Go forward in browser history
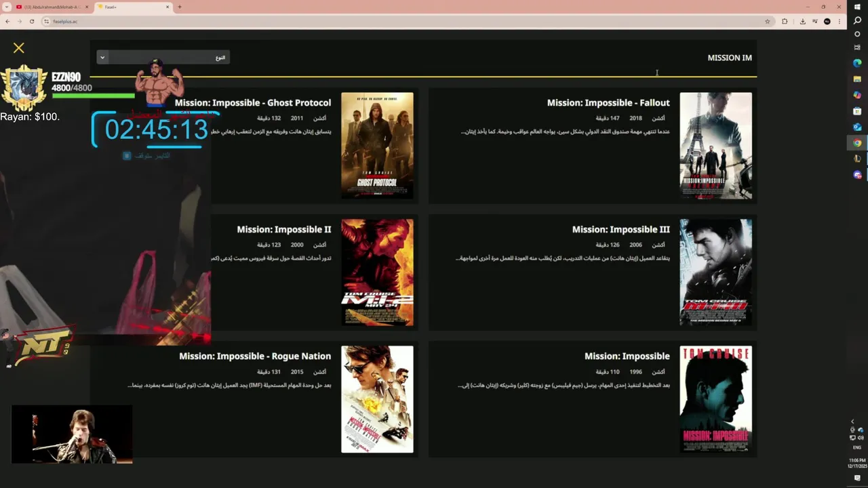Image resolution: width=868 pixels, height=488 pixels. point(19,22)
